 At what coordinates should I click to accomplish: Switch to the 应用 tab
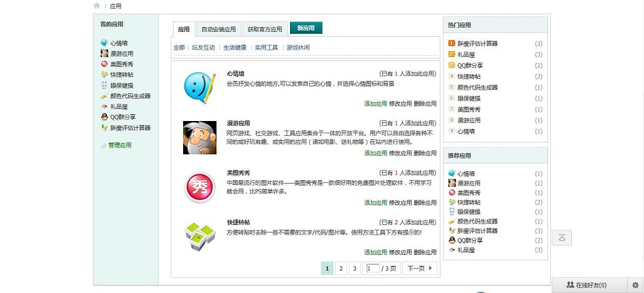click(184, 29)
